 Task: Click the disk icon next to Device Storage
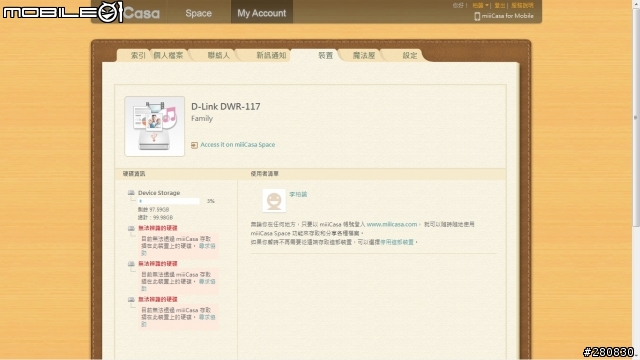coord(131,193)
